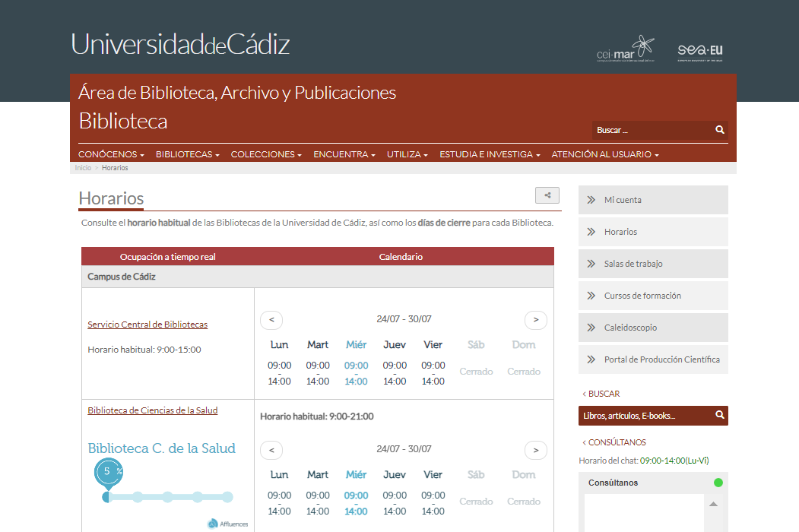799x532 pixels.
Task: Open Biblioteca de Ciencias de la Salud link
Action: (152, 410)
